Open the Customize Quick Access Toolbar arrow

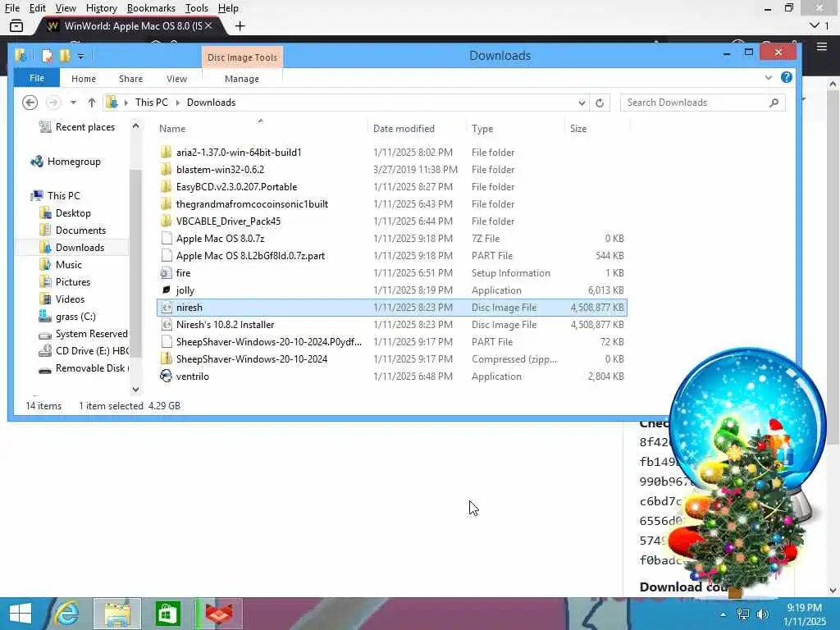[81, 56]
